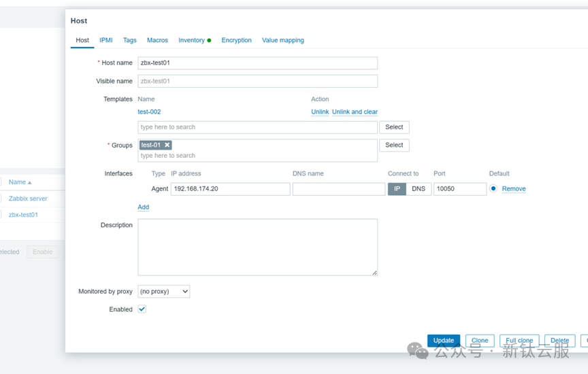This screenshot has width=588, height=374.
Task: Open the Value mapping tab
Action: click(x=282, y=40)
